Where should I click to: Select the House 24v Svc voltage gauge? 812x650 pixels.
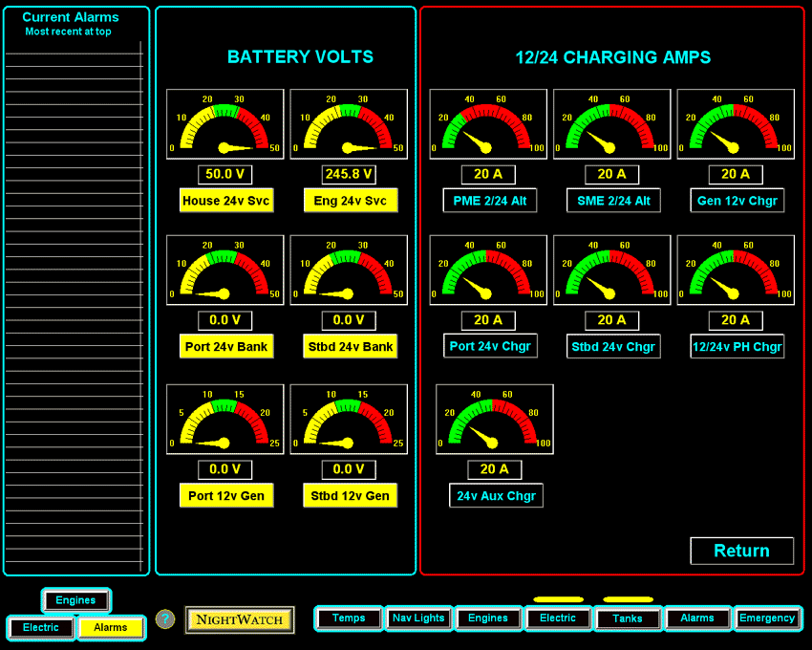[226, 124]
